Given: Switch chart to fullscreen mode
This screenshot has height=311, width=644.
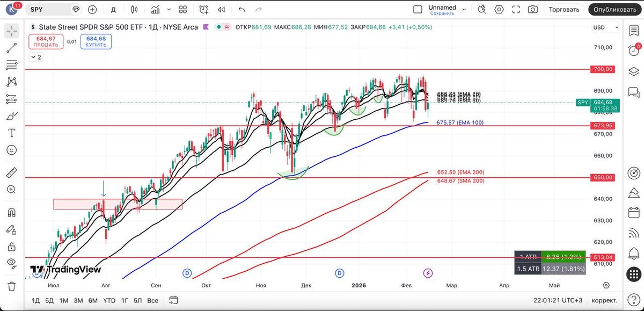Looking at the screenshot, I should pyautogui.click(x=516, y=9).
